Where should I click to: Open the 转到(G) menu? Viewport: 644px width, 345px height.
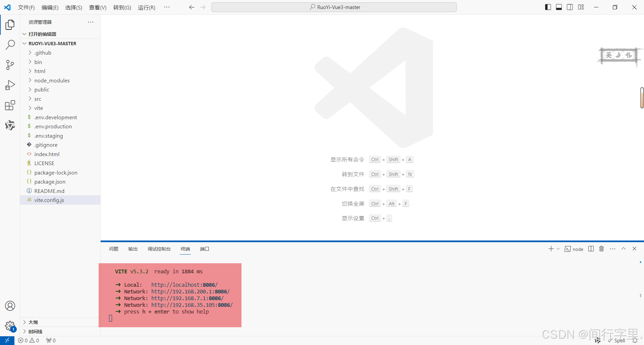(x=122, y=7)
